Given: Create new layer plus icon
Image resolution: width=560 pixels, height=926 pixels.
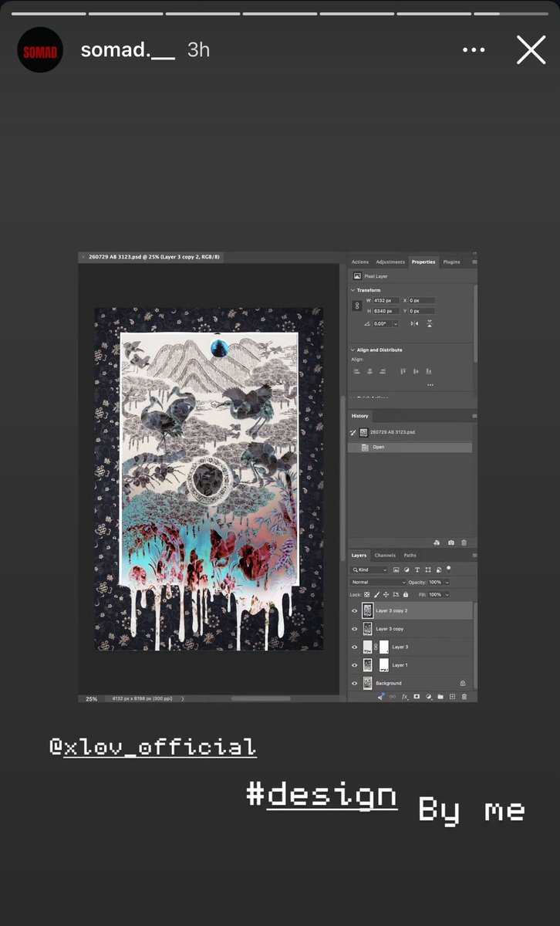Looking at the screenshot, I should (452, 697).
